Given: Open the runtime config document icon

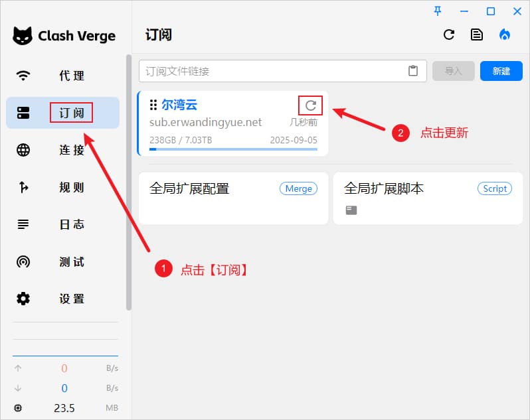Looking at the screenshot, I should (x=477, y=35).
